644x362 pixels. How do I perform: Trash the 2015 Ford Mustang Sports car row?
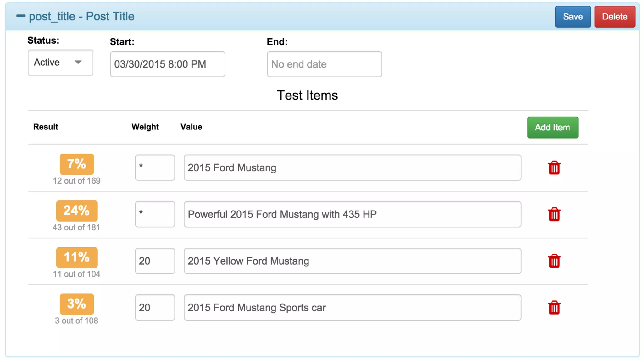click(554, 308)
